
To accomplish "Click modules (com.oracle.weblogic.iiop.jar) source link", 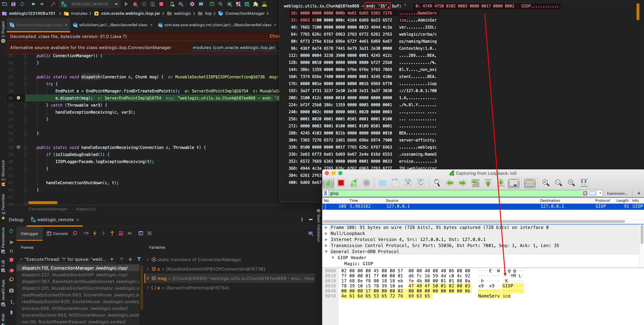I will pos(234,48).
